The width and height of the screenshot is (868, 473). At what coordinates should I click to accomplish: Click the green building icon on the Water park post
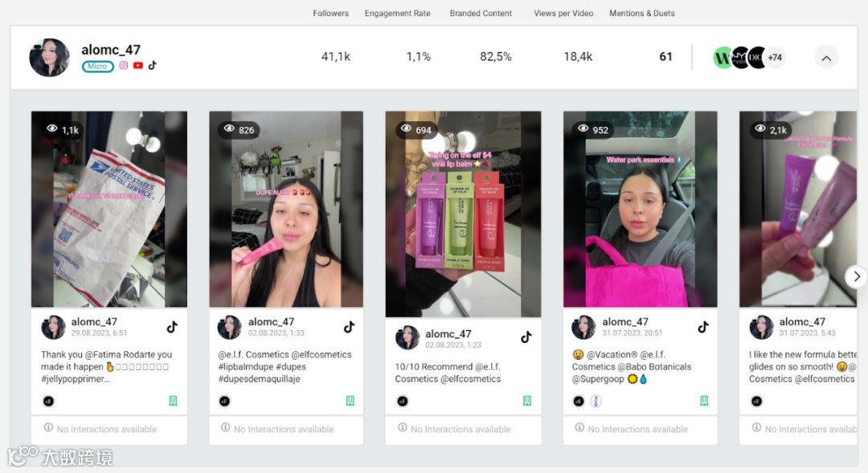pos(704,401)
